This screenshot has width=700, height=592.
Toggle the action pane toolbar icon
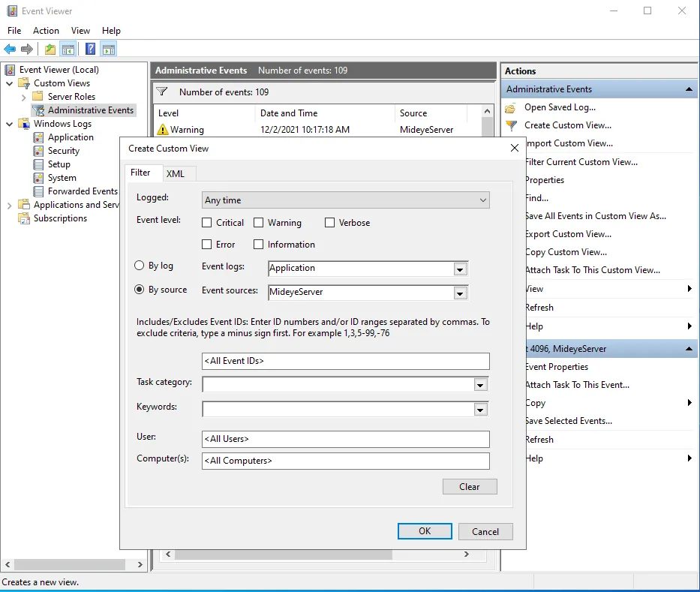[107, 49]
